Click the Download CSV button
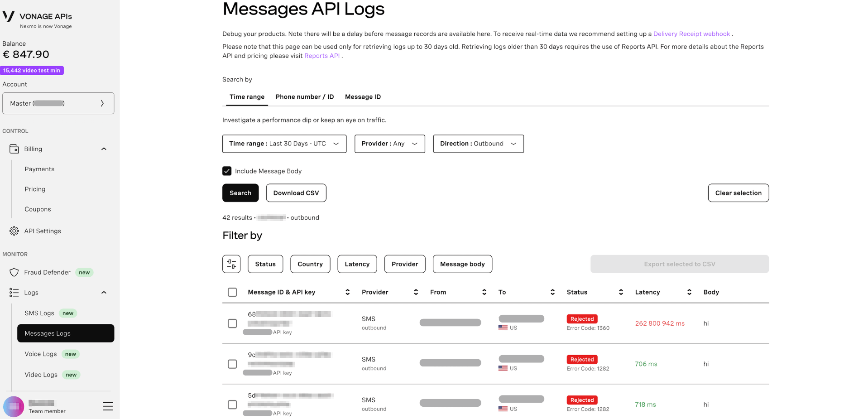The width and height of the screenshot is (868, 419). [x=296, y=193]
